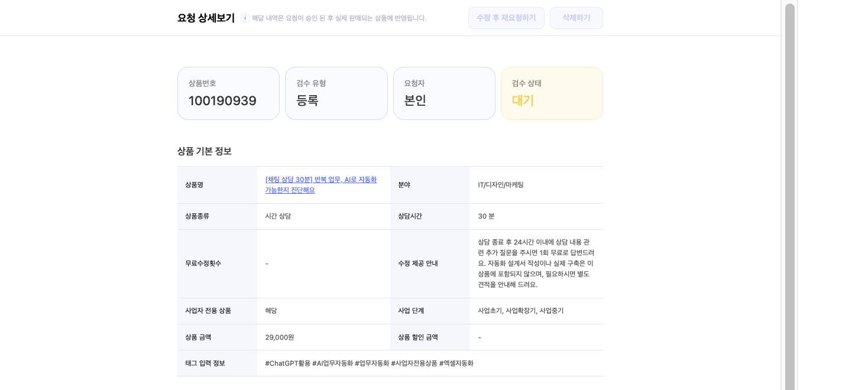The height and width of the screenshot is (390, 868).
Task: Click the 사업자 전용 상품 row label
Action: pos(208,311)
